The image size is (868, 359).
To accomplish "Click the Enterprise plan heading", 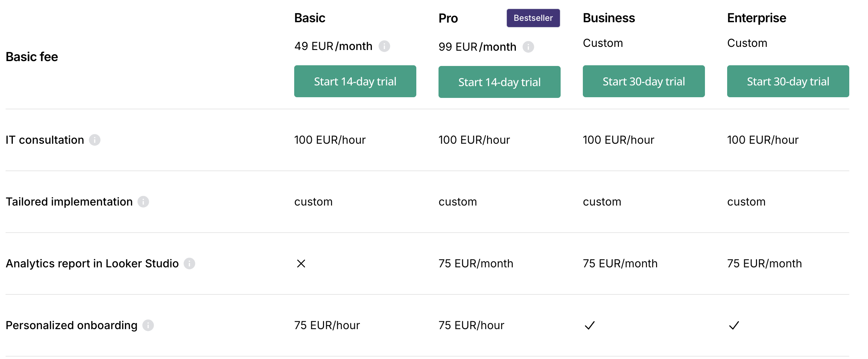I will click(x=757, y=18).
